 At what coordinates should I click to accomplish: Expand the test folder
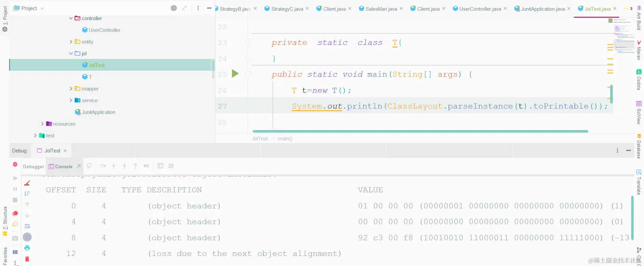[x=35, y=136]
